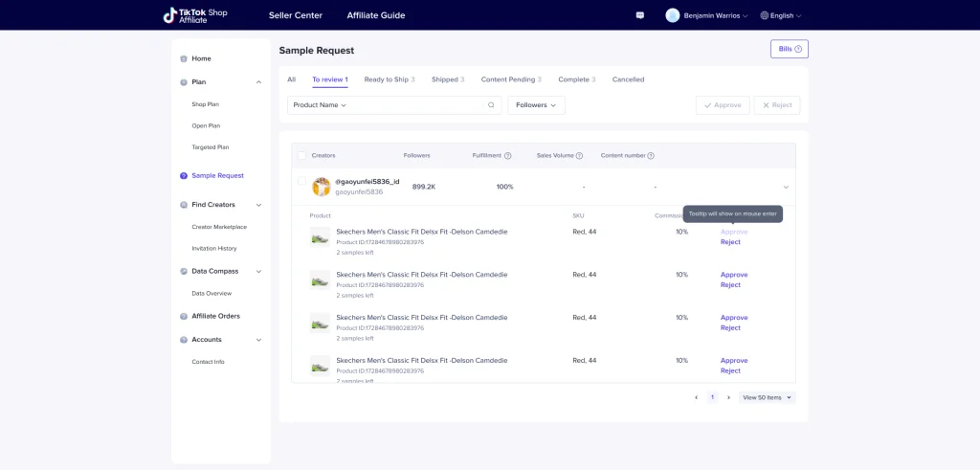Click the bulk Reject button
This screenshot has height=470, width=980.
(x=777, y=105)
